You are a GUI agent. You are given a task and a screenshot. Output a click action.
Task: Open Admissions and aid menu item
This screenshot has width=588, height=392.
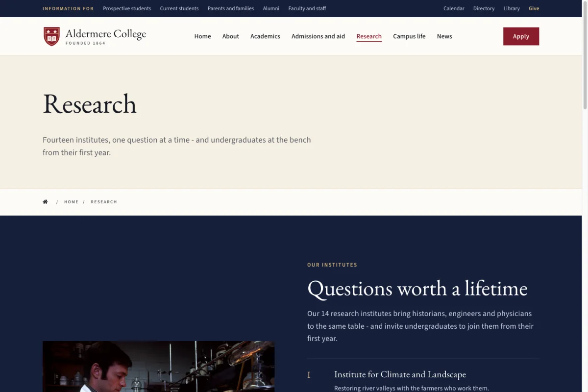(318, 36)
